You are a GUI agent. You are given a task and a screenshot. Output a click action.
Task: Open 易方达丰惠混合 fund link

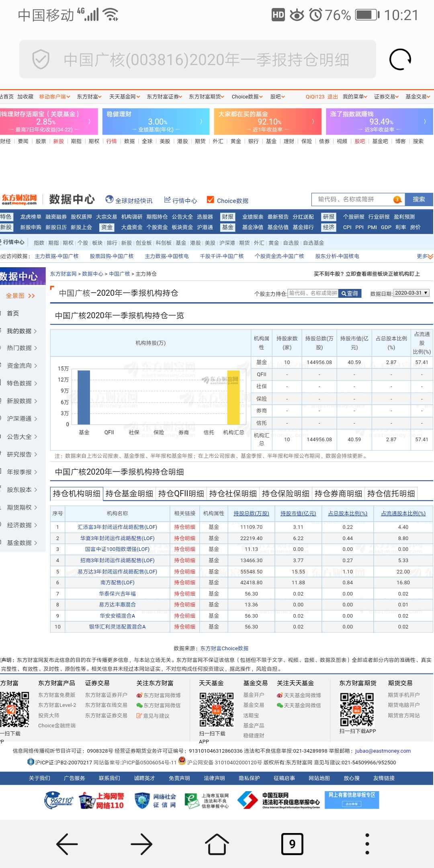(117, 605)
